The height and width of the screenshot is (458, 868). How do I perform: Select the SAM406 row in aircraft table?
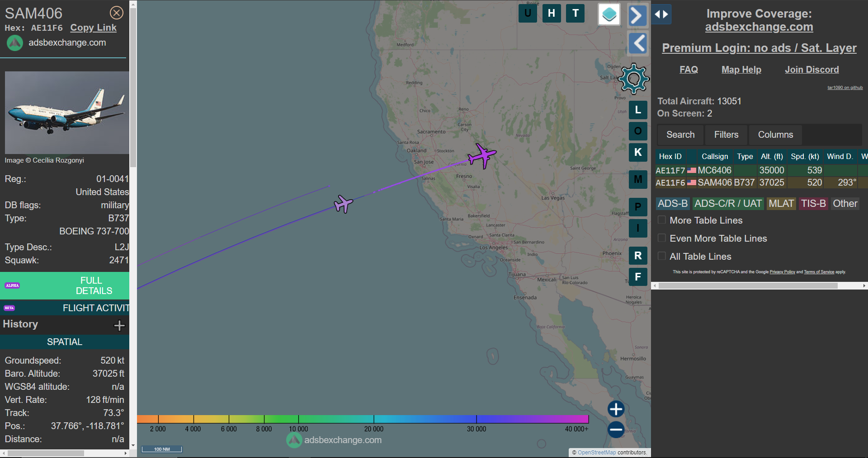pyautogui.click(x=761, y=182)
